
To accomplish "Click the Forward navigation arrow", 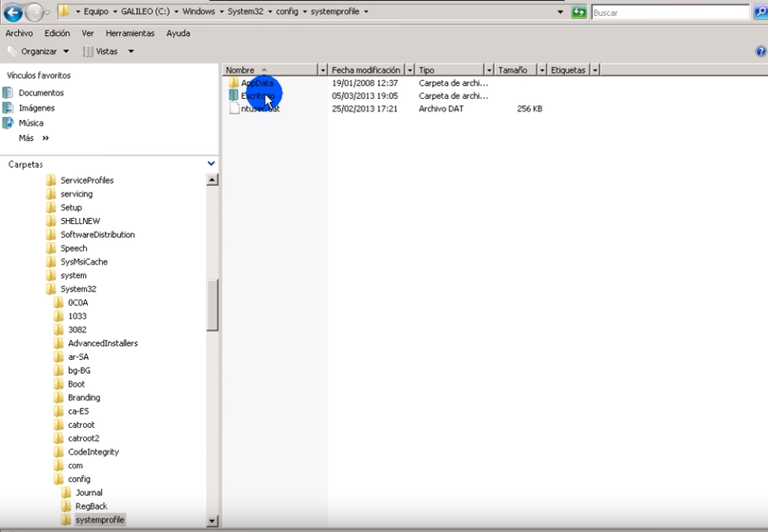I will (x=34, y=12).
